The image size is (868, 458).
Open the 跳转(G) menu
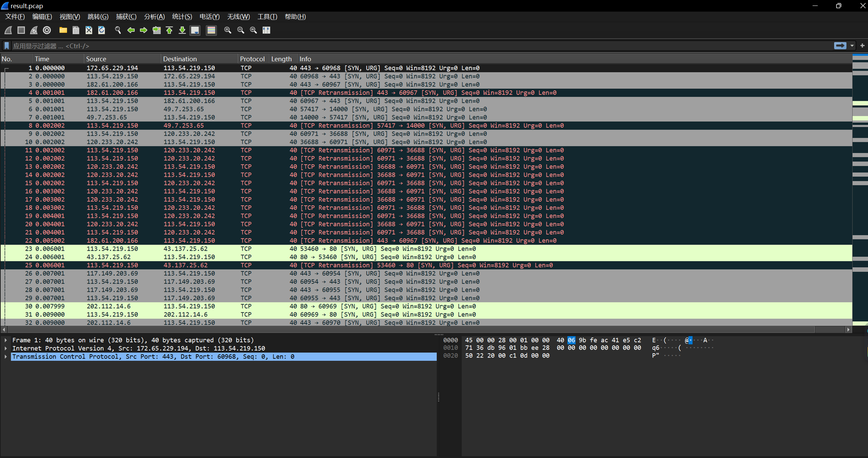[98, 17]
